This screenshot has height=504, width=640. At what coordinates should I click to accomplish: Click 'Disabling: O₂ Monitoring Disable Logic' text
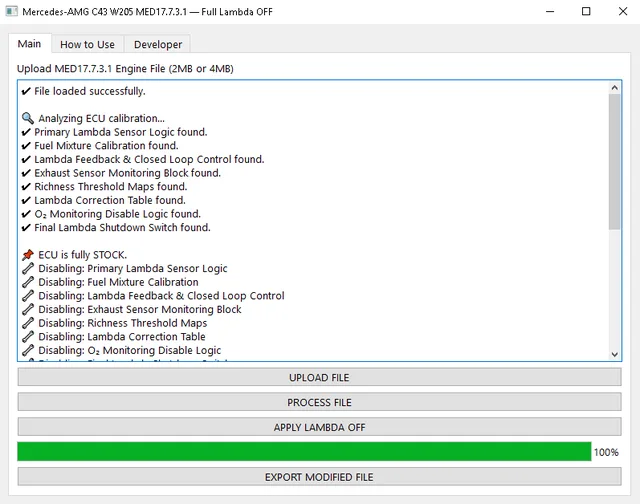click(129, 351)
